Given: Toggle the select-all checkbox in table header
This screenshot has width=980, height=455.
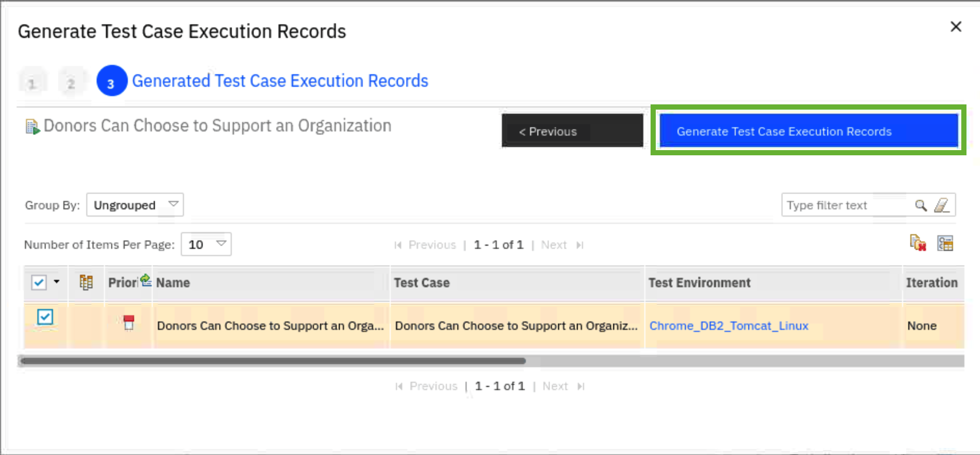Looking at the screenshot, I should pyautogui.click(x=39, y=283).
